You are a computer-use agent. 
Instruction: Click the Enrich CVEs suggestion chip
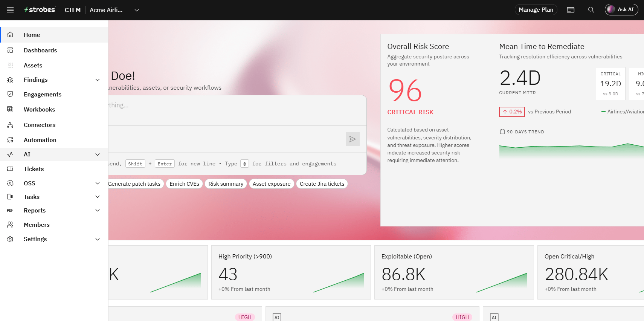point(184,184)
